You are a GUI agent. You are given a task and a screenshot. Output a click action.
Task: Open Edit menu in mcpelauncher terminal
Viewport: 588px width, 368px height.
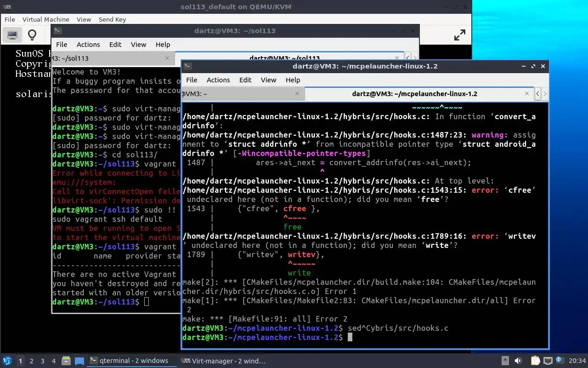point(245,80)
